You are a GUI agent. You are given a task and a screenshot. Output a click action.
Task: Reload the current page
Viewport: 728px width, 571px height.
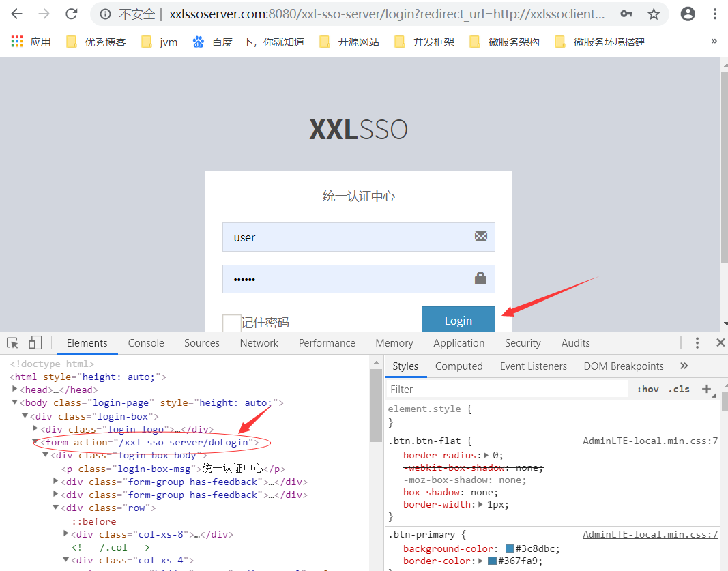(72, 14)
